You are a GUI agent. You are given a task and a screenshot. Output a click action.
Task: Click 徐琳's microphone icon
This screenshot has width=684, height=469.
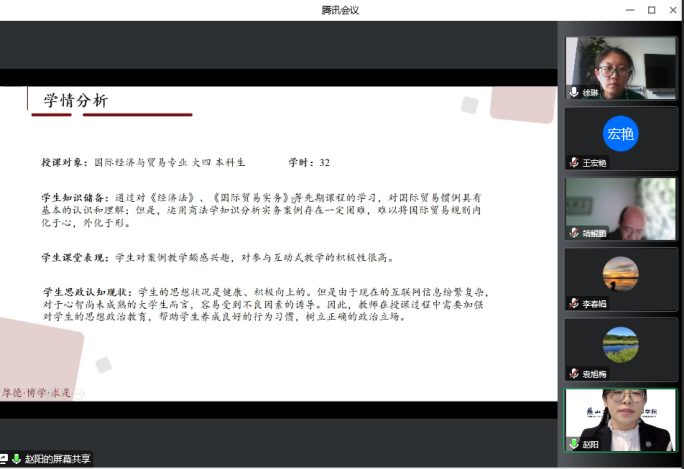coord(574,92)
